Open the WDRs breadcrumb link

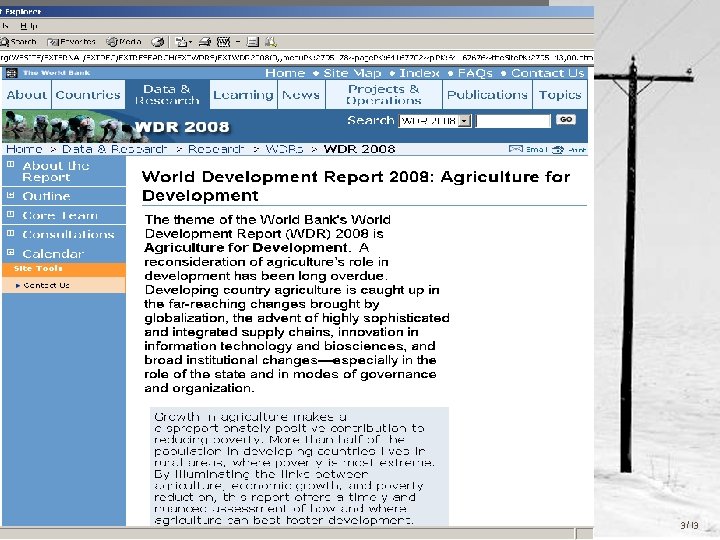pos(284,149)
